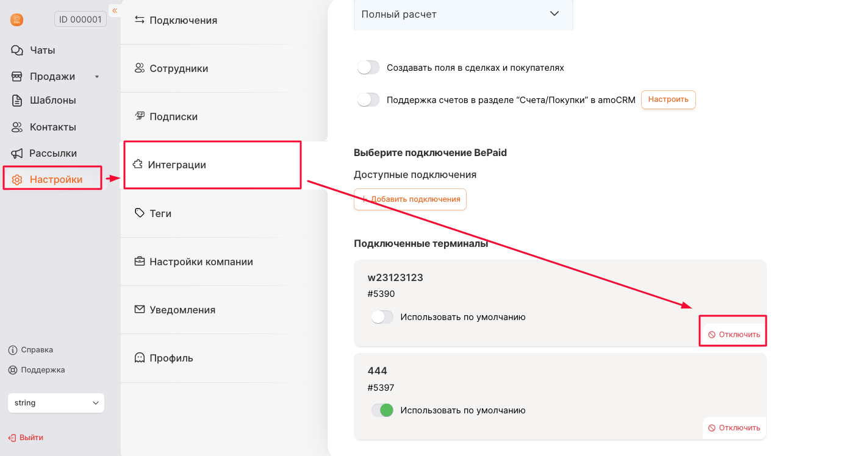Screen dimensions: 868x456
Task: Click the Настроить button
Action: (668, 99)
